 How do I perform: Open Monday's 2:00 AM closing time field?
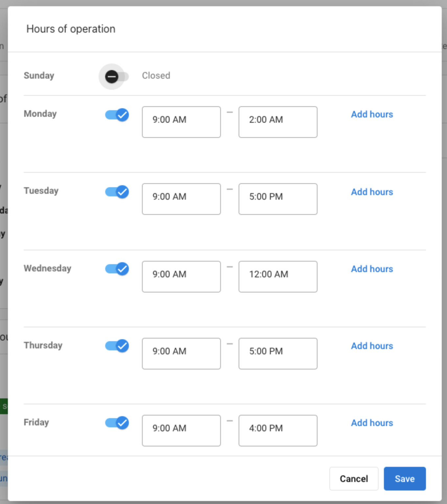coord(278,122)
